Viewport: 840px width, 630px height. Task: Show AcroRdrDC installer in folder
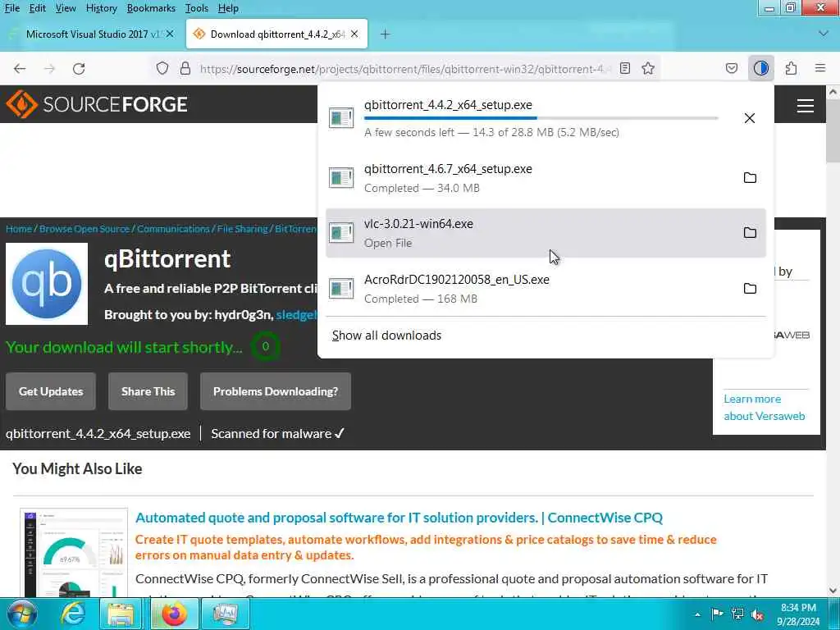tap(750, 288)
